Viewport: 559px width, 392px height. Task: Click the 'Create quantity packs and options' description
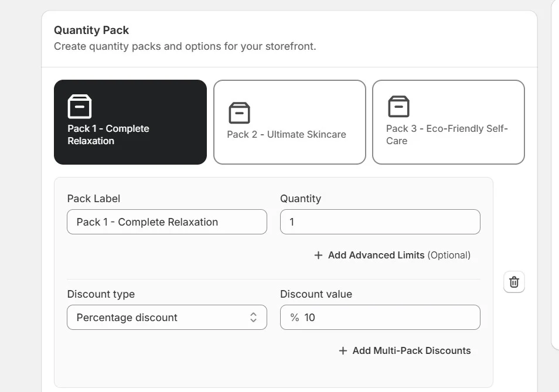[x=185, y=46]
